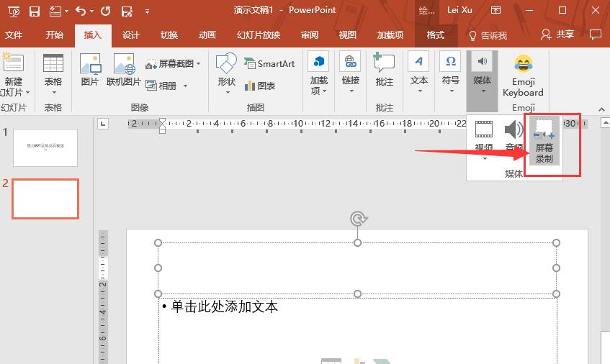
Task: Switch to the Home (开始) tab
Action: click(x=54, y=35)
